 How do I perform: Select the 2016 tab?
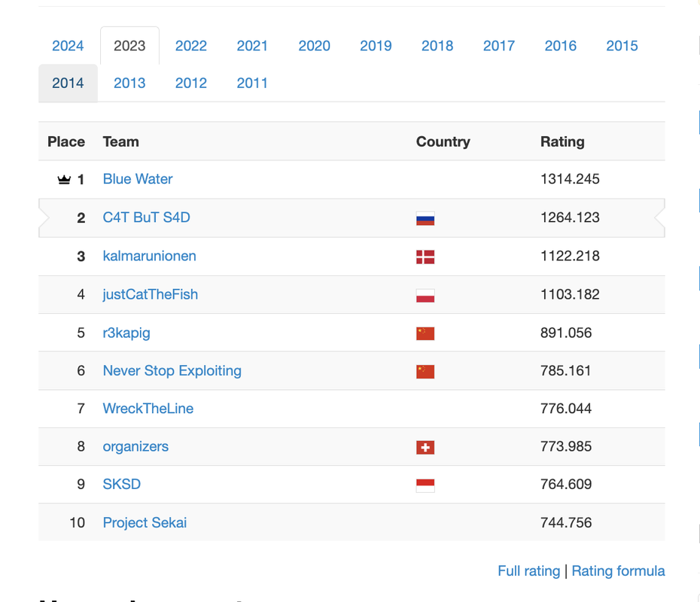coord(561,45)
